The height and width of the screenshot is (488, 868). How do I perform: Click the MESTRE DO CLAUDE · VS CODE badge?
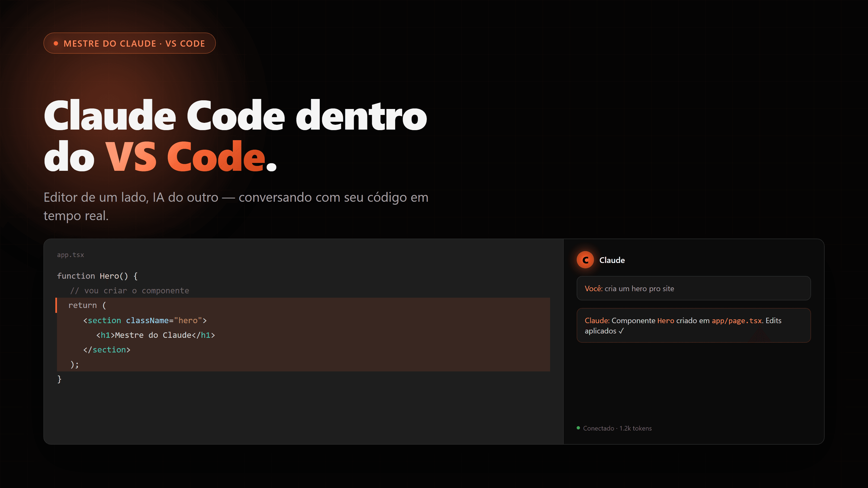pos(129,43)
